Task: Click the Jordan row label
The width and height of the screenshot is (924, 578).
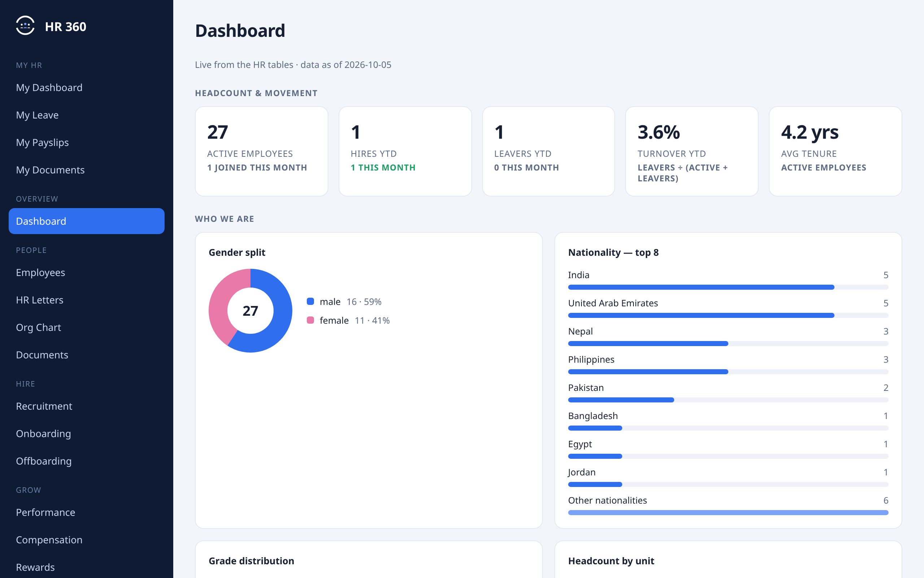Action: [581, 473]
